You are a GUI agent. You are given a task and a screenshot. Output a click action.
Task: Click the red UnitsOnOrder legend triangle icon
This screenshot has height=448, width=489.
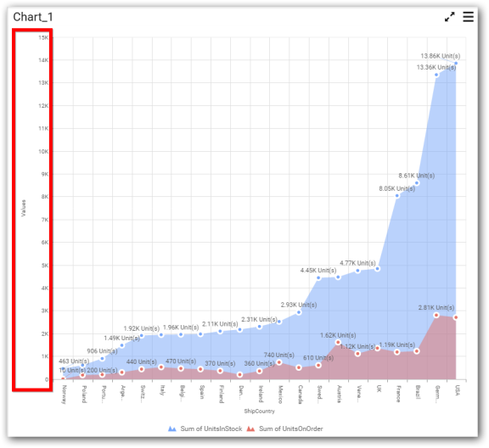pyautogui.click(x=250, y=428)
